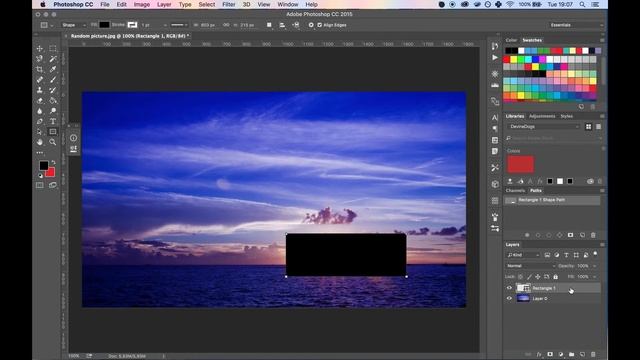Select the Dodge tool
Viewport: 640px width, 360px height.
53,111
